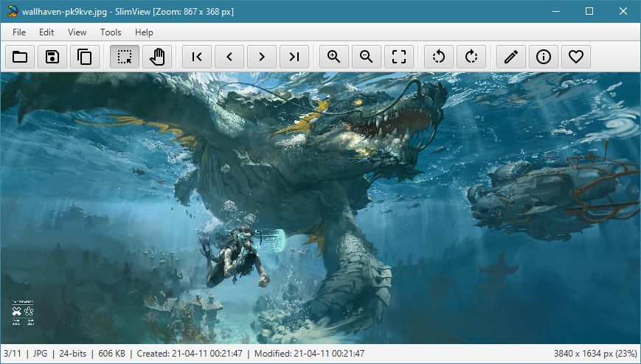Show image information icon
The image size is (641, 364).
tap(544, 57)
